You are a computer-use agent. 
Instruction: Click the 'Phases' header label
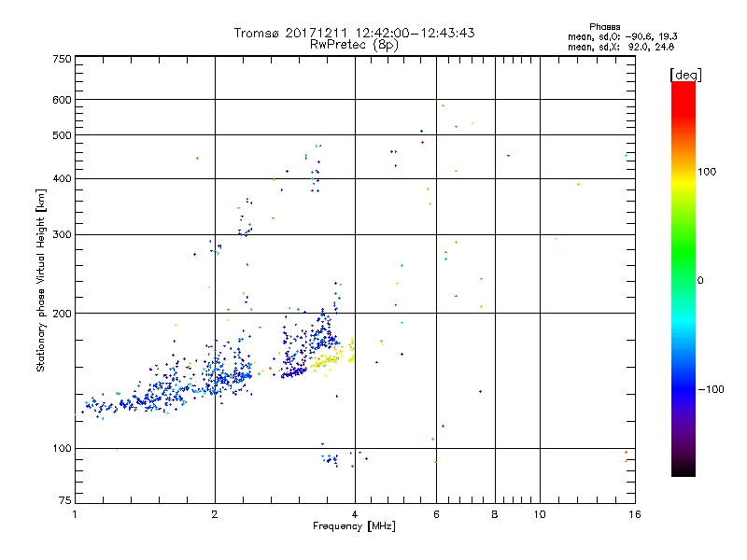pyautogui.click(x=604, y=27)
